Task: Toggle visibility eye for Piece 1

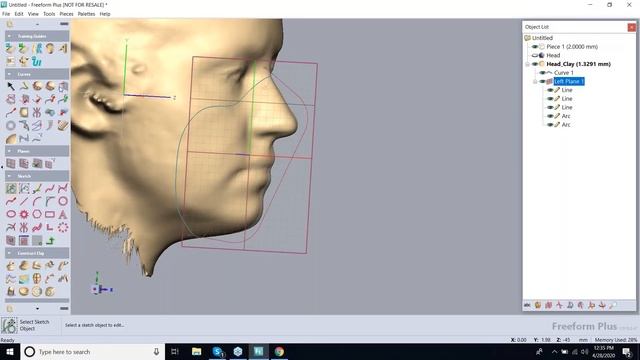Action: [x=534, y=47]
